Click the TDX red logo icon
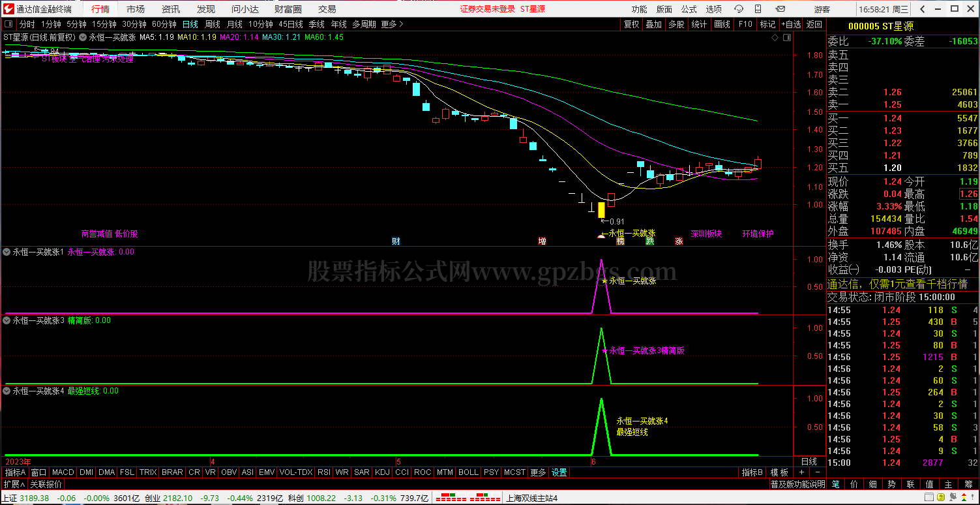The height and width of the screenshot is (505, 980). click(x=8, y=8)
